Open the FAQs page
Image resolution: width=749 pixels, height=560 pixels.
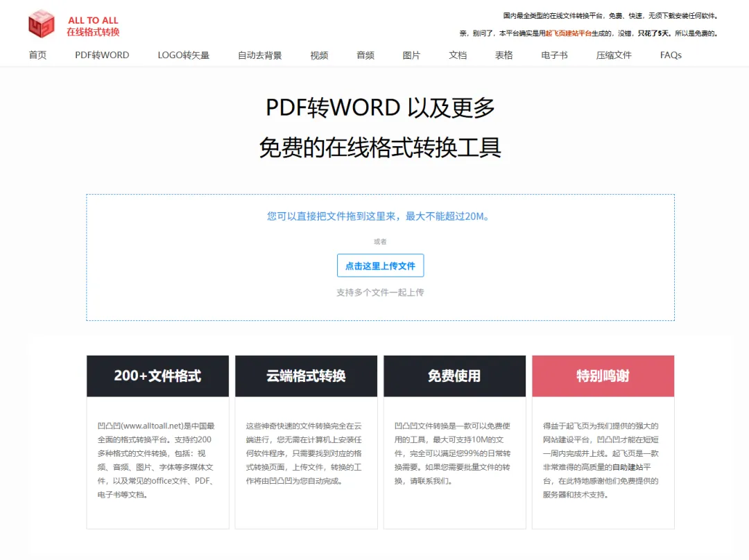[671, 55]
